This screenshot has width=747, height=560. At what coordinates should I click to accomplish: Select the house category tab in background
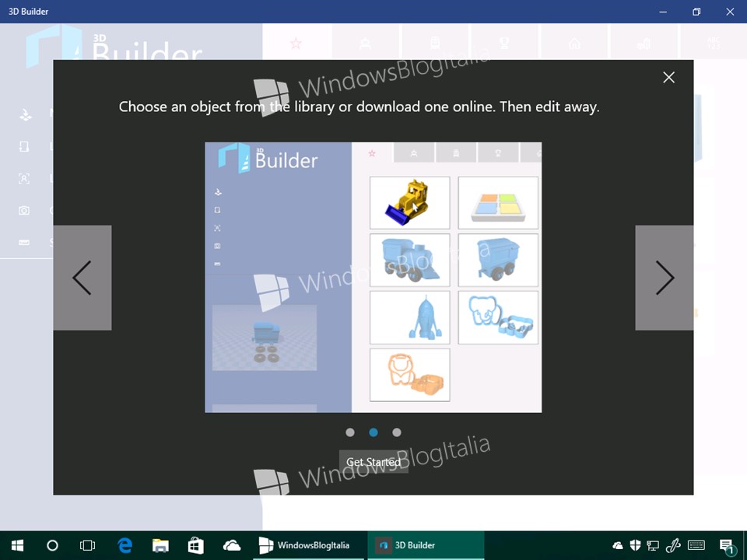[574, 44]
